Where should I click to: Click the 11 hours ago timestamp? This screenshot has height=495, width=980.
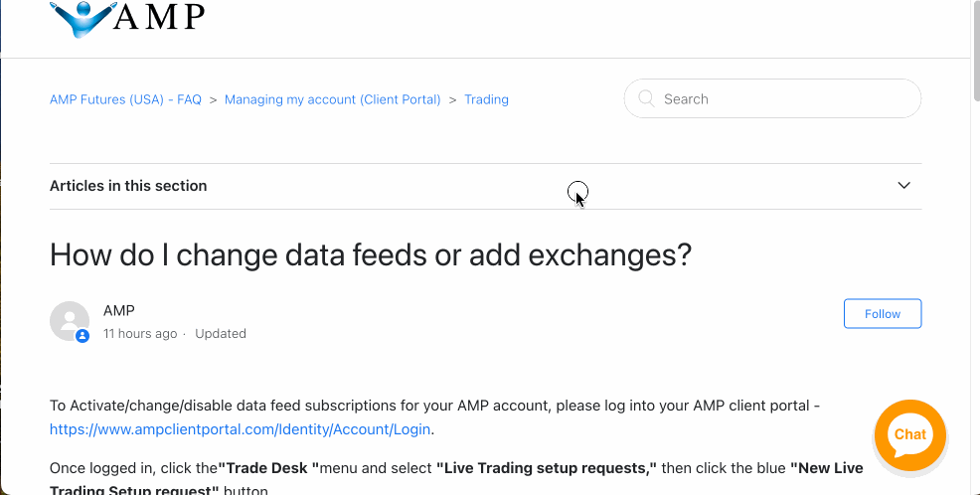(x=140, y=334)
